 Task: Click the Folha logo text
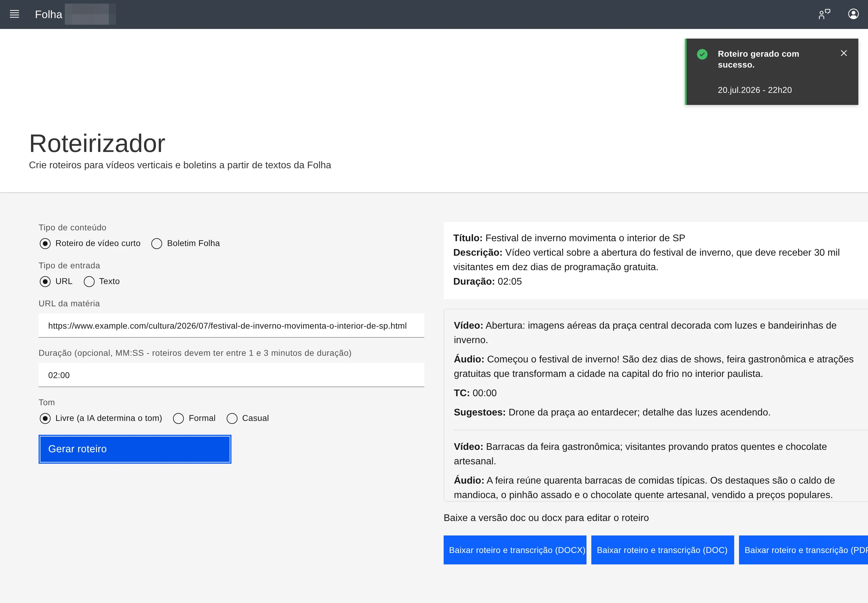click(48, 14)
